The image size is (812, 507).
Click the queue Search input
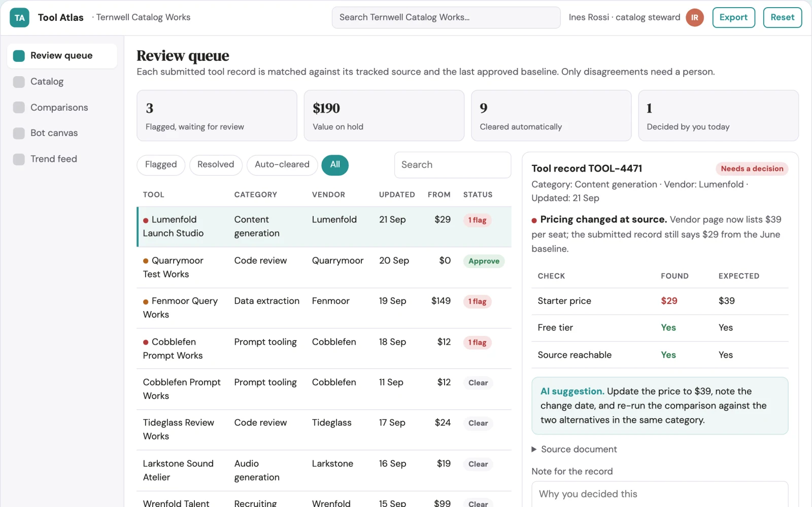453,165
